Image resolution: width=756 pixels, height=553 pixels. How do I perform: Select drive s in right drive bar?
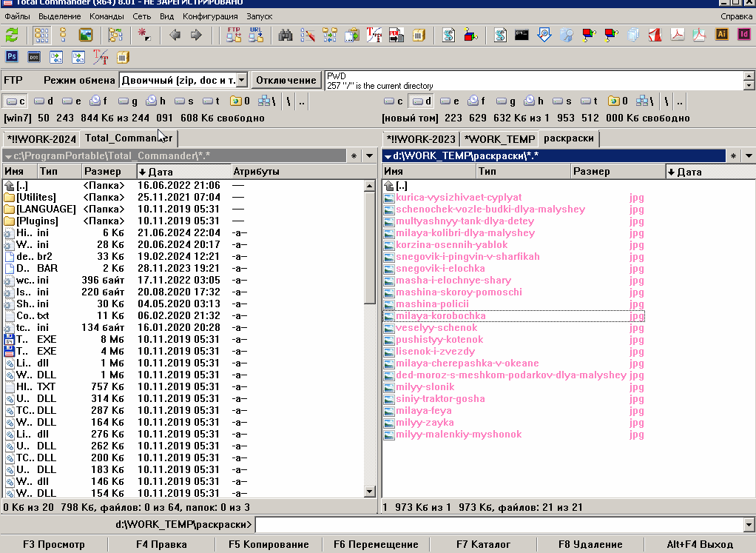(x=562, y=101)
